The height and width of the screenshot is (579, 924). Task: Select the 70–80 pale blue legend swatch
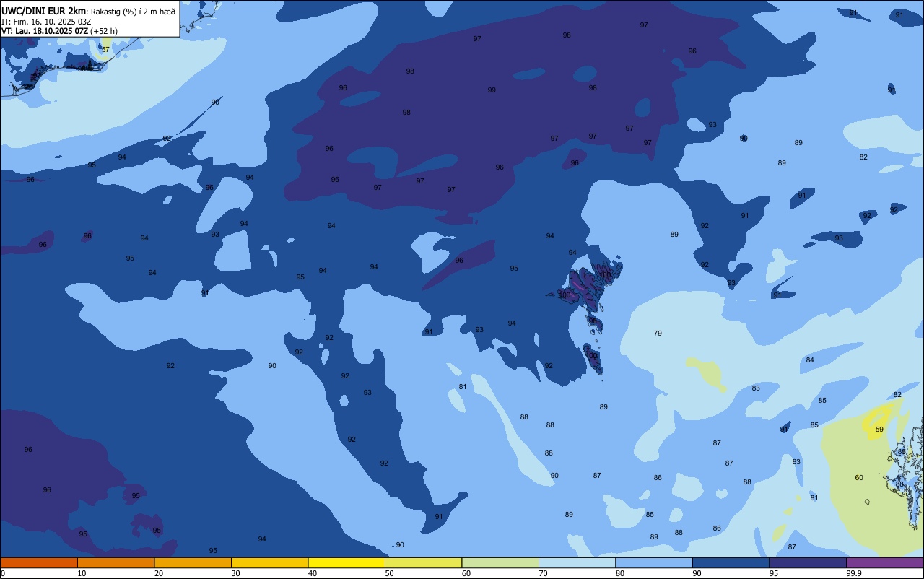click(577, 562)
